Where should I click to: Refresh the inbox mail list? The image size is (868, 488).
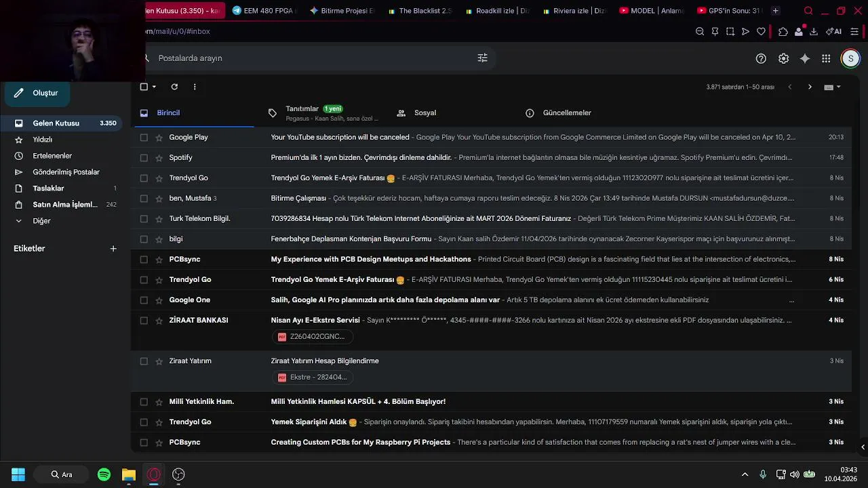tap(174, 87)
